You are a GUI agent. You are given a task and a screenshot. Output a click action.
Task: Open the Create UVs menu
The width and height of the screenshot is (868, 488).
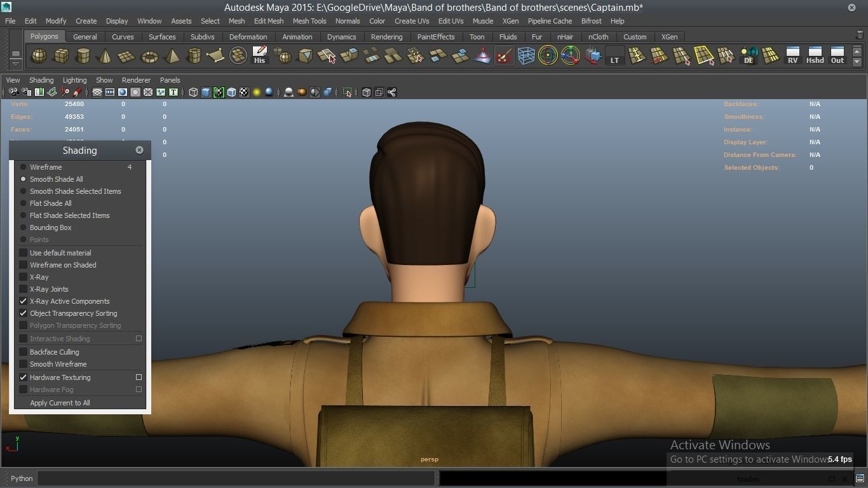point(412,21)
